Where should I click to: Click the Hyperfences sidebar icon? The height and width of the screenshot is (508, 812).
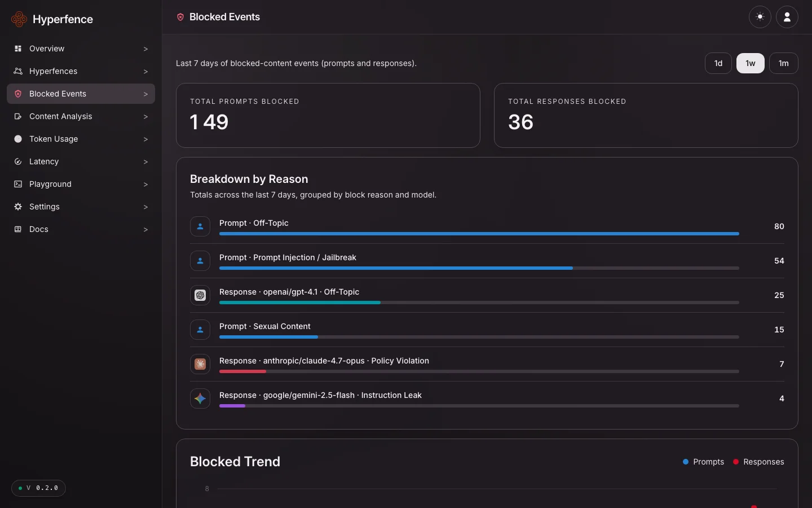tap(18, 71)
